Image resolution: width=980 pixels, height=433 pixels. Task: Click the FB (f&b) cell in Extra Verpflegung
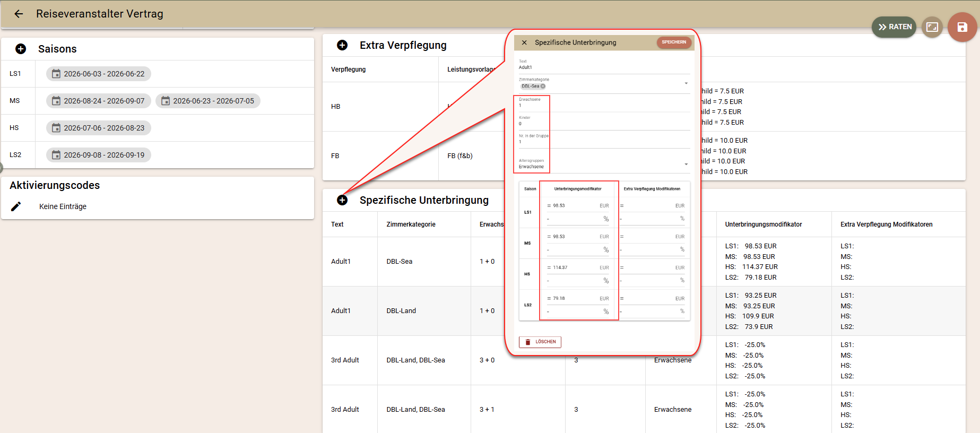[460, 156]
